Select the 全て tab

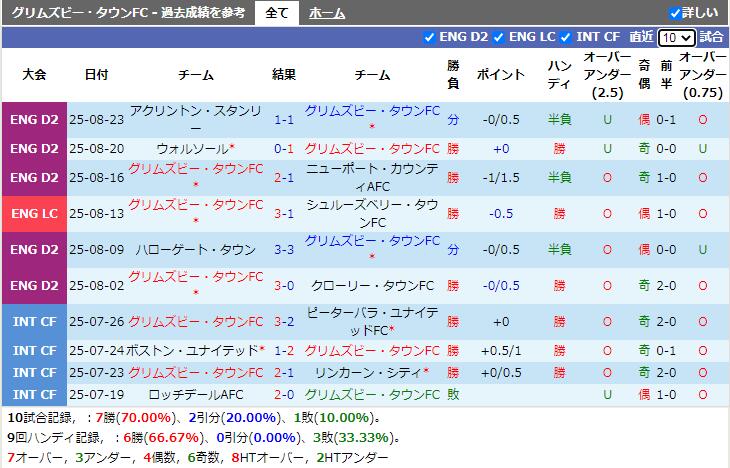[277, 13]
